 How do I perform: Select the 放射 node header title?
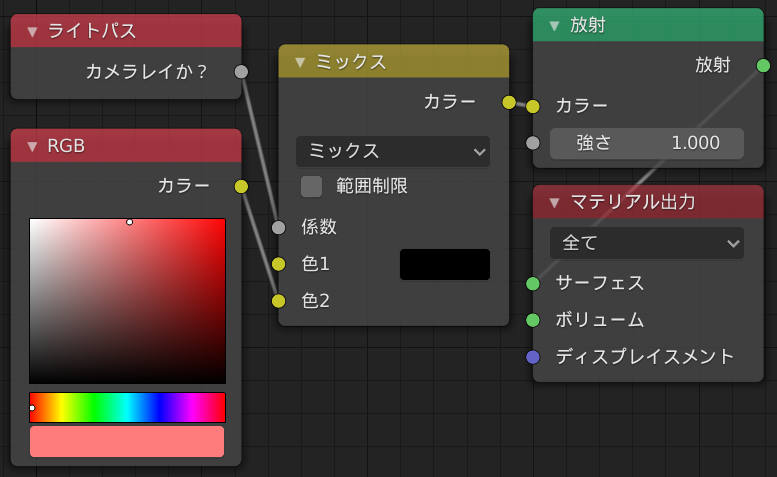coord(588,25)
